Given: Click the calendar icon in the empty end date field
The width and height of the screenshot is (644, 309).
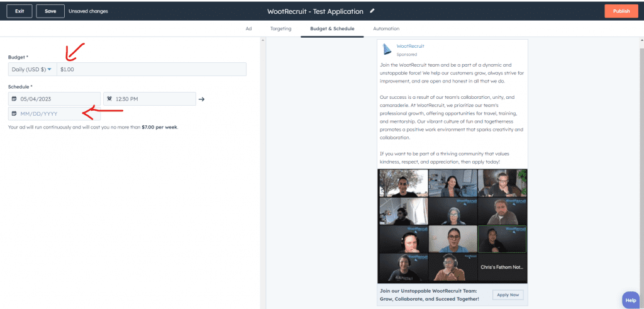Looking at the screenshot, I should click(x=14, y=114).
